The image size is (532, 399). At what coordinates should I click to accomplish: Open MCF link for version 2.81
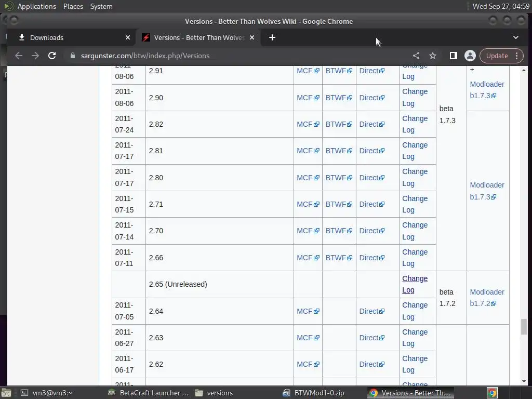[308, 151]
